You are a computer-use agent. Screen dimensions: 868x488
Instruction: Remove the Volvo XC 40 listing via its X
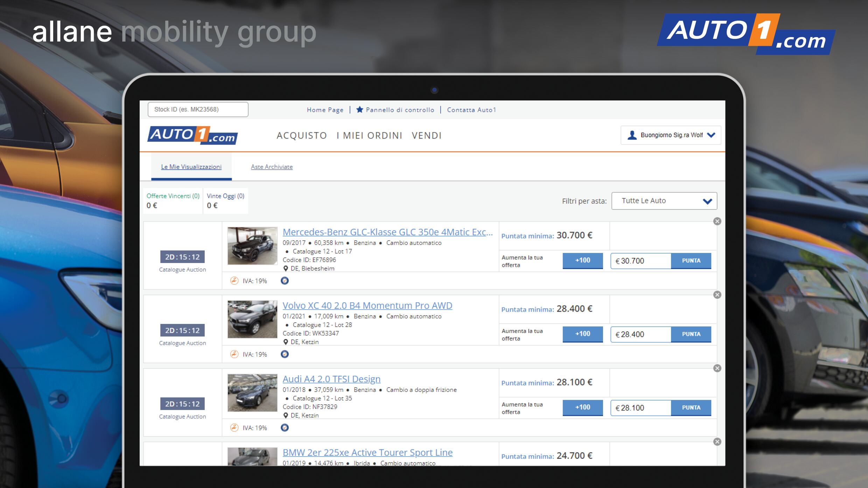pos(717,295)
